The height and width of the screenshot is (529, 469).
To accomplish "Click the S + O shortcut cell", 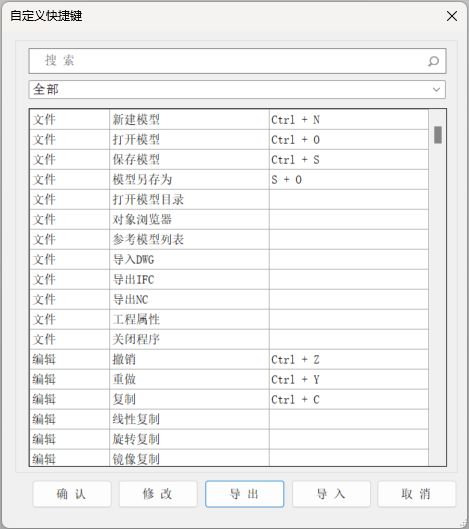I will coord(349,179).
